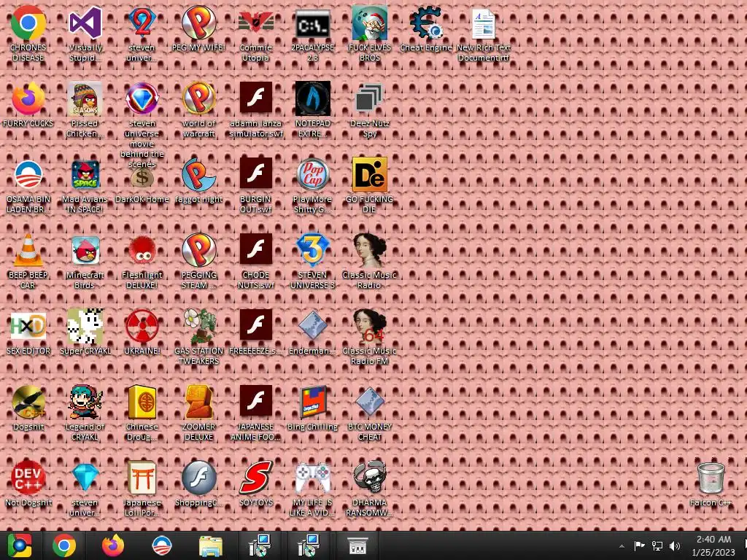Select the Legend of CRYAKL icon
The height and width of the screenshot is (560, 747).
click(85, 413)
